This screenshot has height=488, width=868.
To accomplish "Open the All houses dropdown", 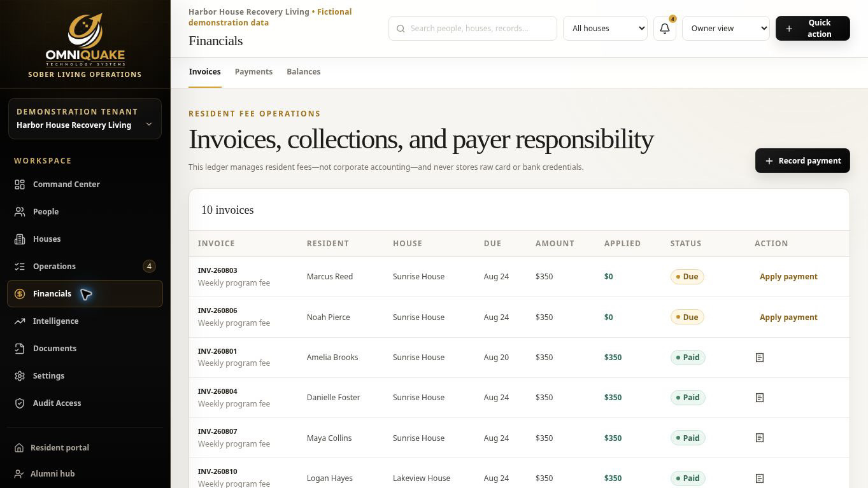I will pos(605,29).
